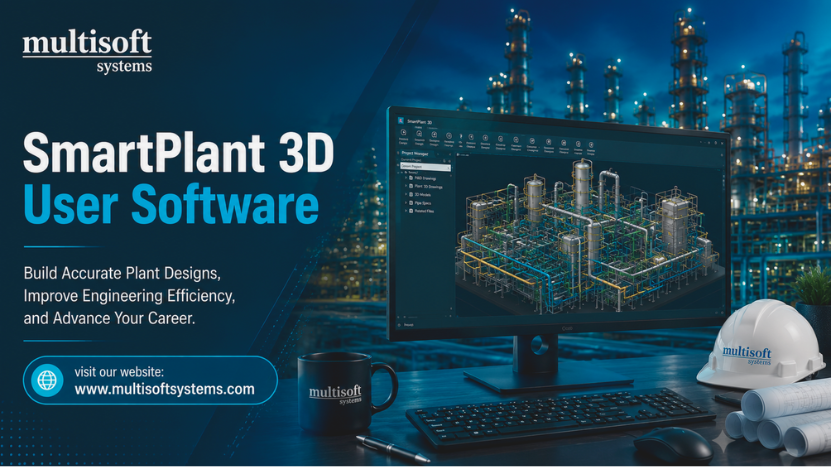Click the rightmost ribbon icon in the SmartPlant toolbar
831x467 pixels.
pyautogui.click(x=591, y=145)
